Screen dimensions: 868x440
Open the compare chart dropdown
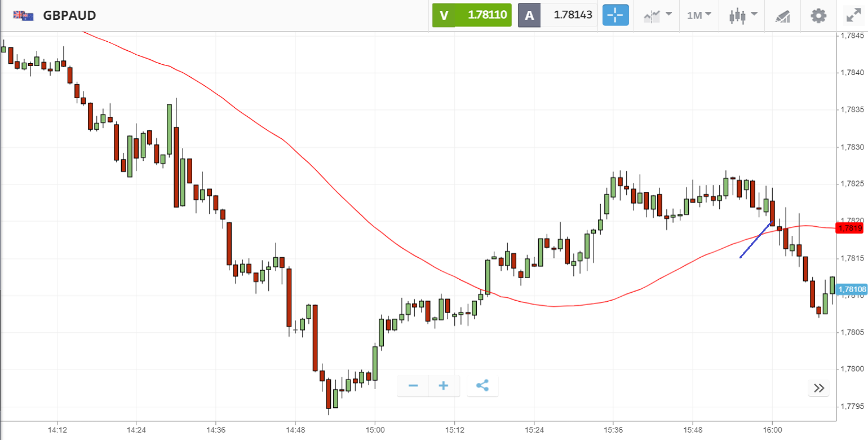[657, 15]
